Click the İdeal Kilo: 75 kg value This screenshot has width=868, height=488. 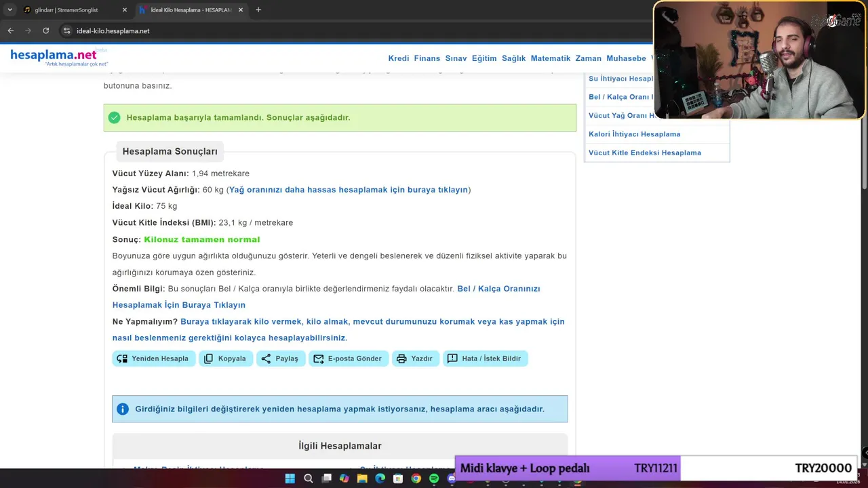tap(144, 206)
